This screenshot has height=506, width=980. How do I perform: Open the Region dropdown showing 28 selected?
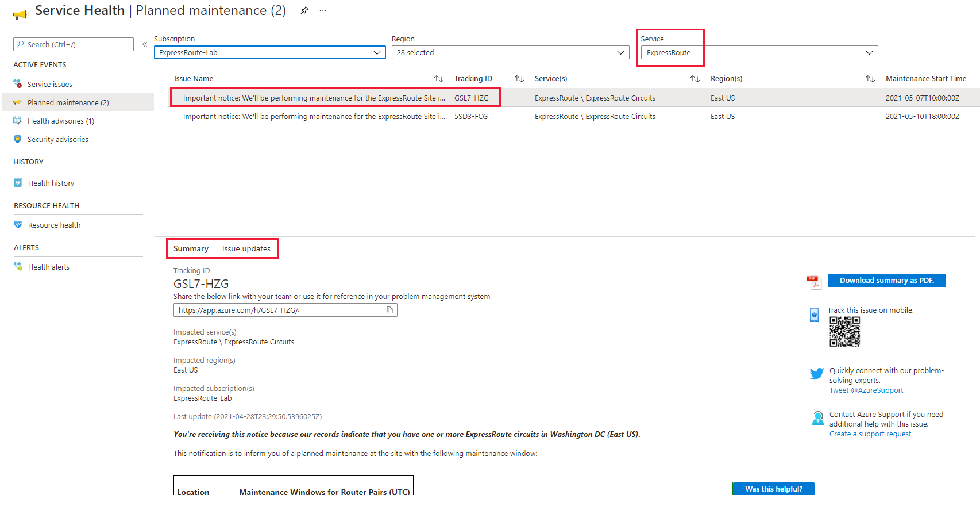pyautogui.click(x=510, y=52)
